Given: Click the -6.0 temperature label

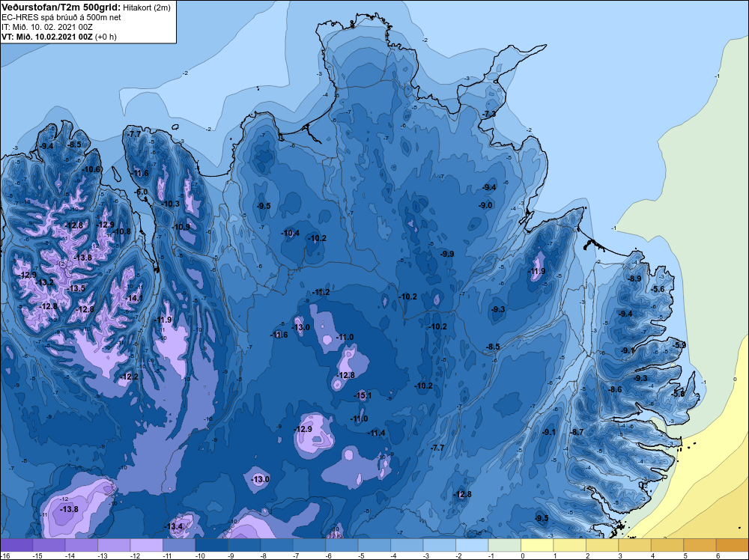Looking at the screenshot, I should (141, 192).
